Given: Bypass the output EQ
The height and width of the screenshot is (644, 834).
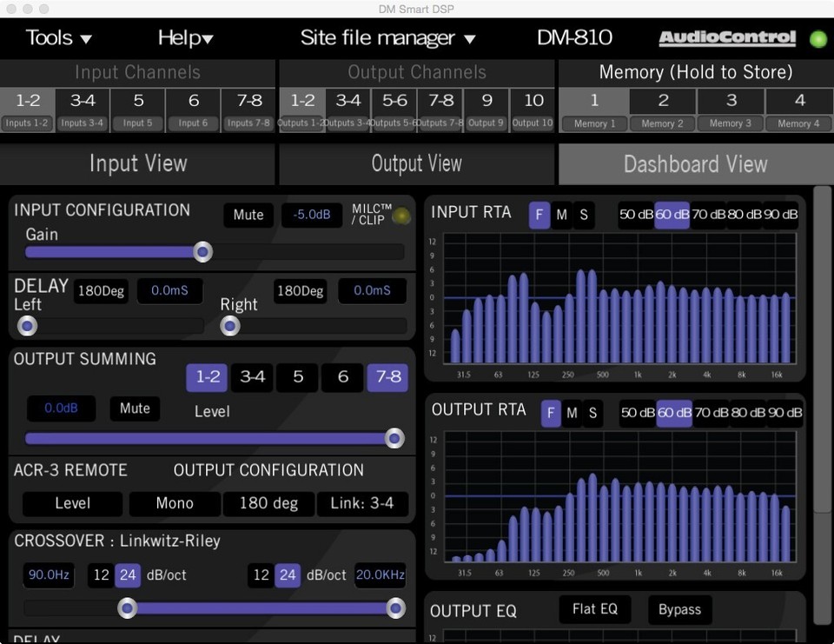Looking at the screenshot, I should point(679,609).
